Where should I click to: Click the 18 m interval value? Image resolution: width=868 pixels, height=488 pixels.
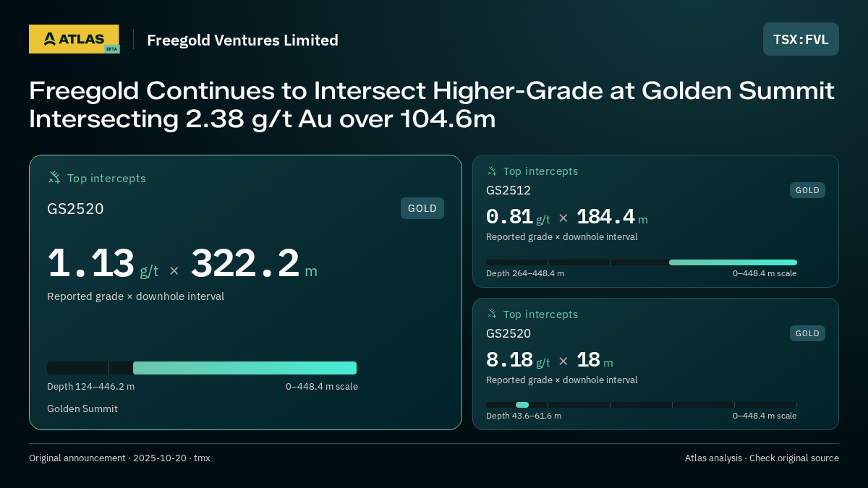(589, 360)
